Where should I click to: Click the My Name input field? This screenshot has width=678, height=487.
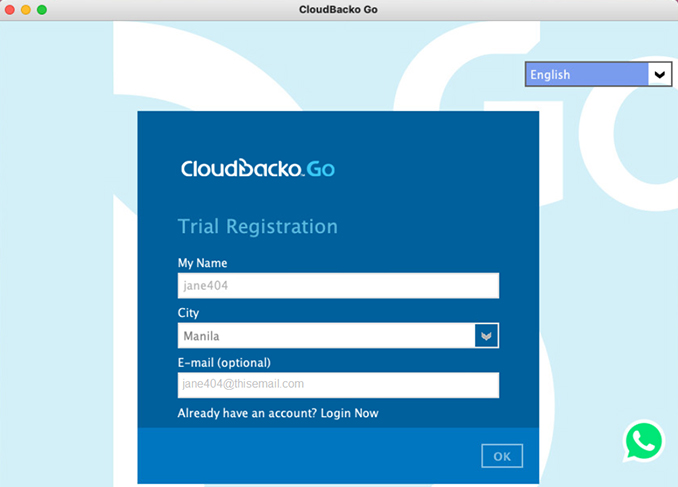(338, 285)
